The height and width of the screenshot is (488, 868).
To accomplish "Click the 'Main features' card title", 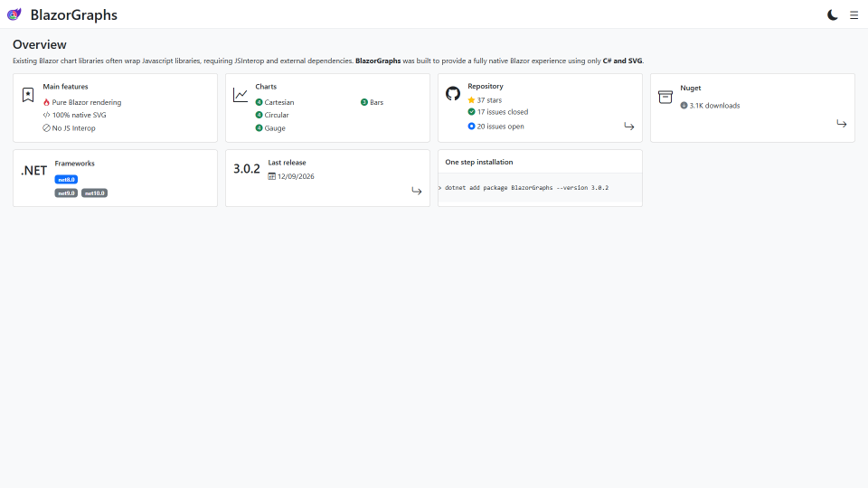I will 65,87.
